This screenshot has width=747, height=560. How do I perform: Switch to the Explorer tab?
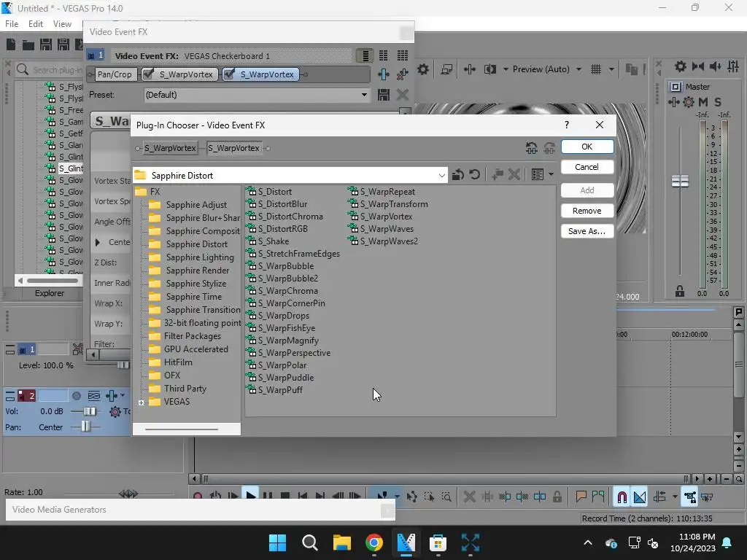(50, 293)
